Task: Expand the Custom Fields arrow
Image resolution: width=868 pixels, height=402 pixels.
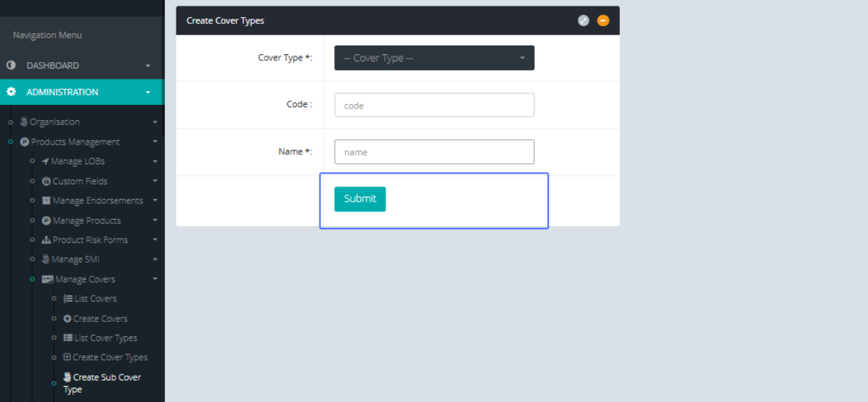Action: (155, 181)
